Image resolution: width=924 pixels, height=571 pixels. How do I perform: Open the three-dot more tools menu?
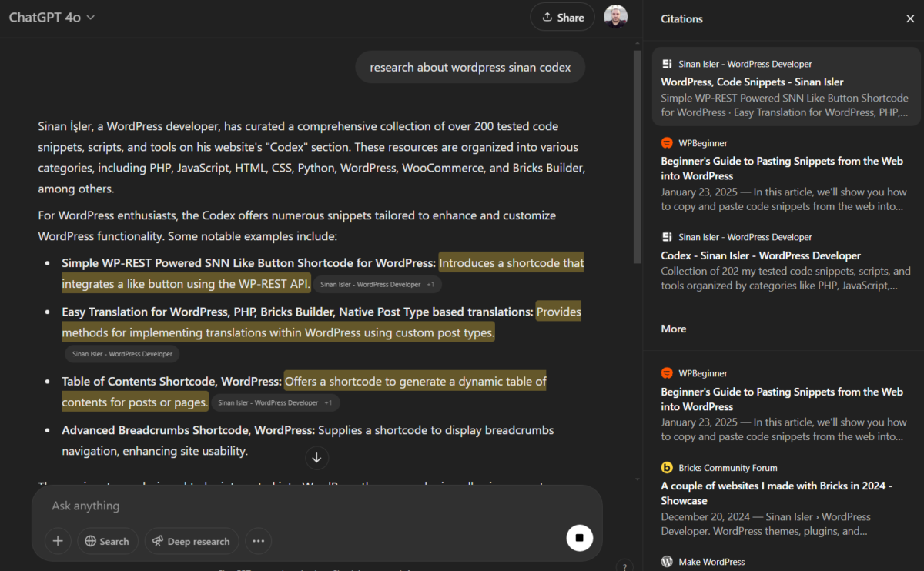258,541
